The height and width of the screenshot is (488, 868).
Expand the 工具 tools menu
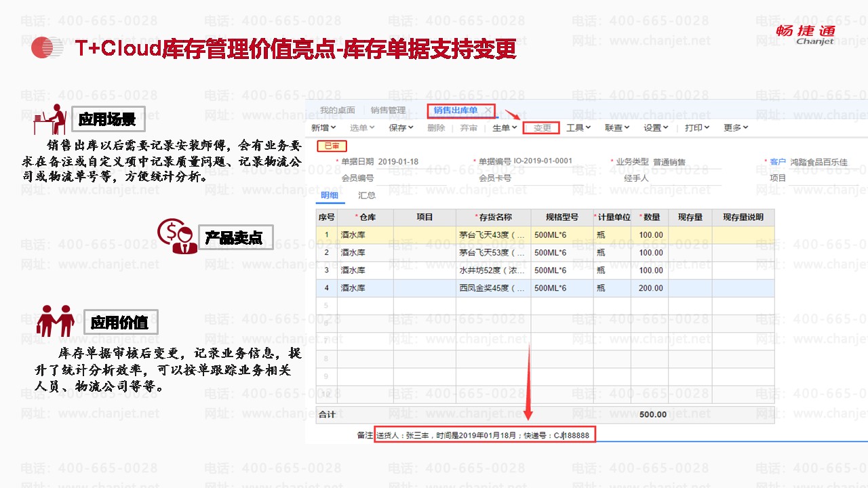click(x=578, y=127)
